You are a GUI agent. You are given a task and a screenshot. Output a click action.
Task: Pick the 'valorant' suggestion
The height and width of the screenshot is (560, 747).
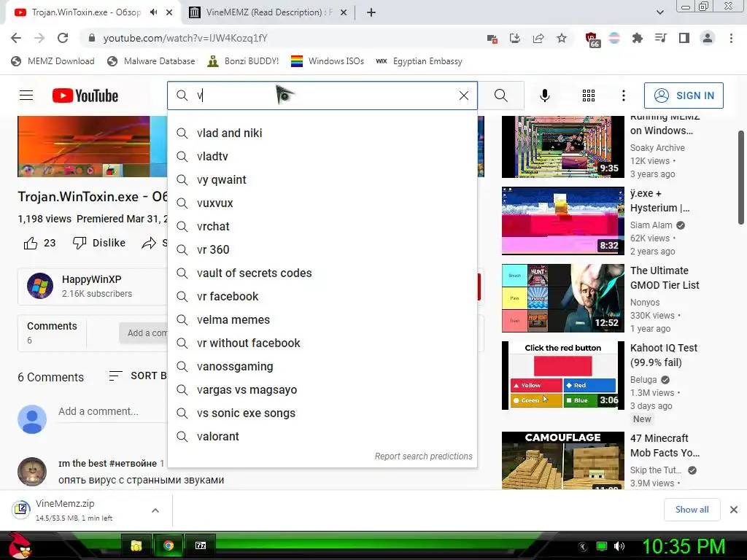click(x=322, y=436)
